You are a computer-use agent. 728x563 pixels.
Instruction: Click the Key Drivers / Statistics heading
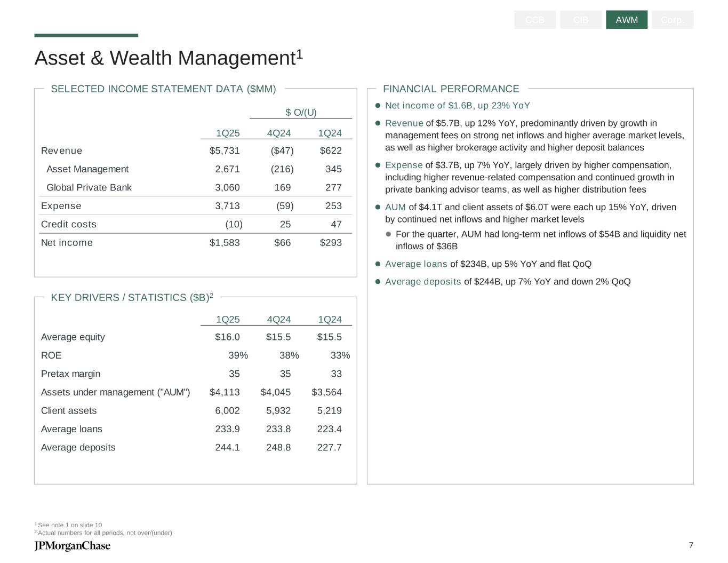130,298
